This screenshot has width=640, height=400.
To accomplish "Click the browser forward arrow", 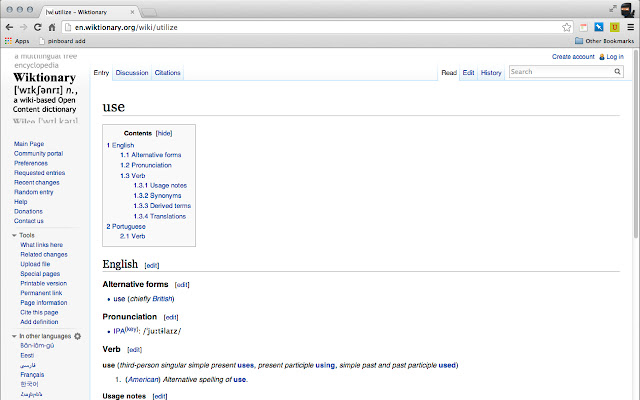I will (x=24, y=27).
